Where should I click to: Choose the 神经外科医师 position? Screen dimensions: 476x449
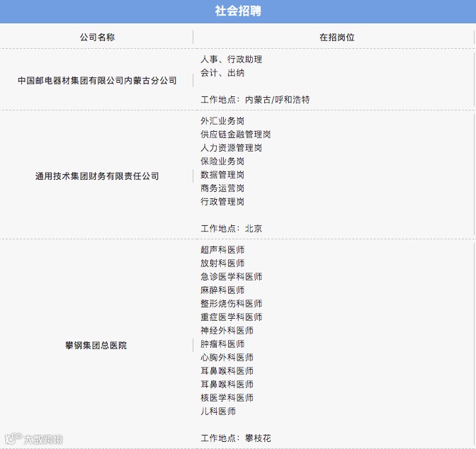227,330
